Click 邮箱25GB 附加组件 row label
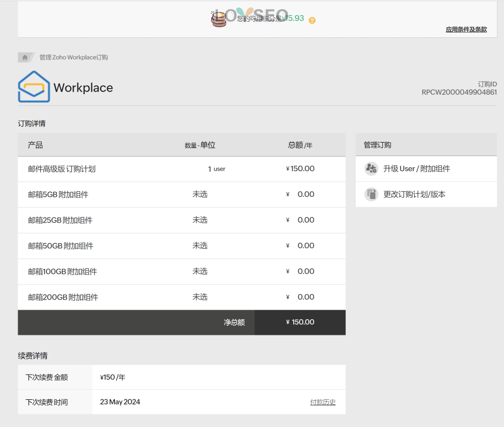 (x=60, y=220)
